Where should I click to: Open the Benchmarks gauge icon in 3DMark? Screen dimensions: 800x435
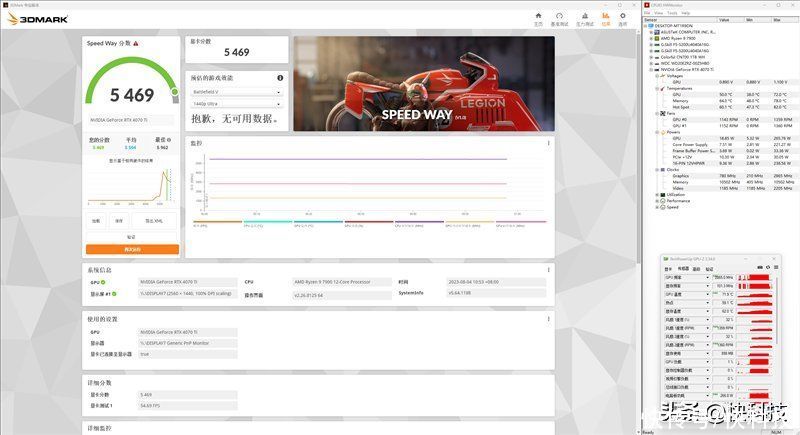coord(560,16)
